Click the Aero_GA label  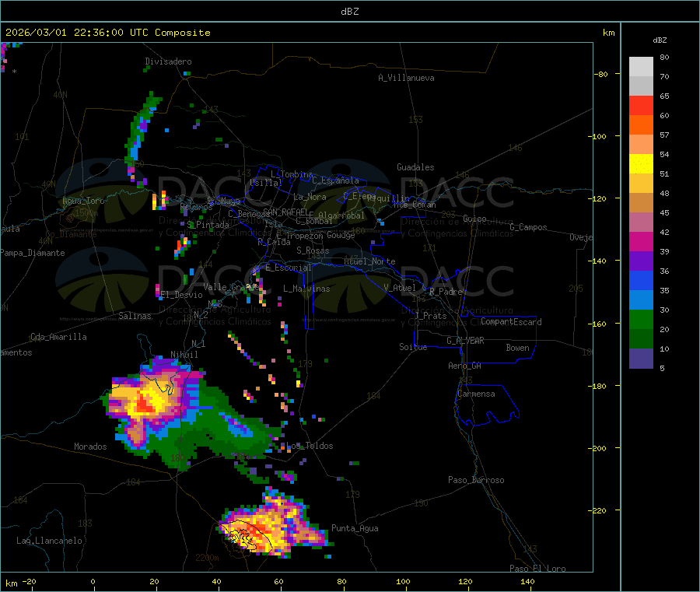pos(464,366)
